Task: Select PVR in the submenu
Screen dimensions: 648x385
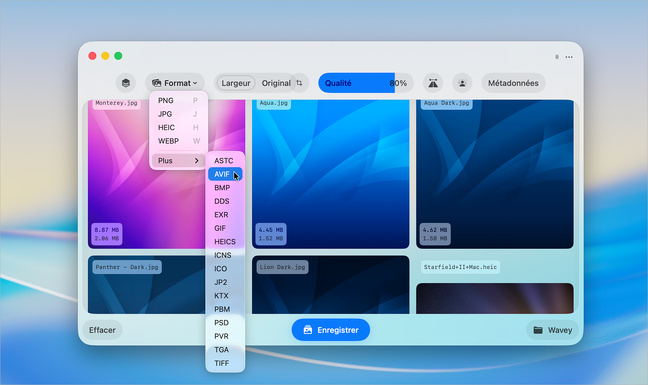Action: pyautogui.click(x=225, y=336)
